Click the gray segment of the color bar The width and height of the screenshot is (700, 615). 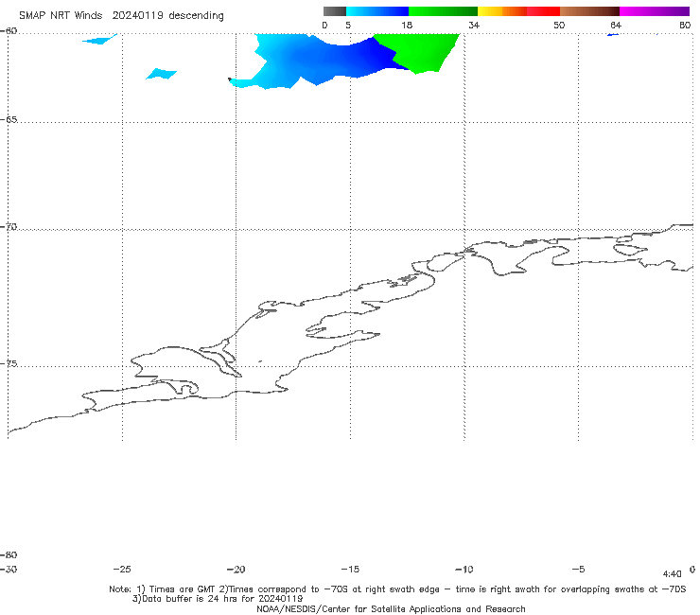pos(335,11)
